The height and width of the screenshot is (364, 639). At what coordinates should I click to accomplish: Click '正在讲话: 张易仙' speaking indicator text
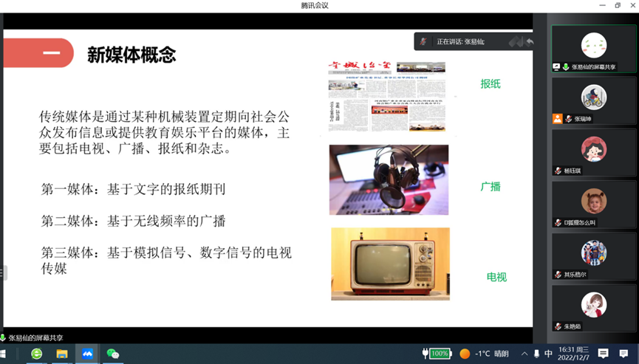click(460, 41)
